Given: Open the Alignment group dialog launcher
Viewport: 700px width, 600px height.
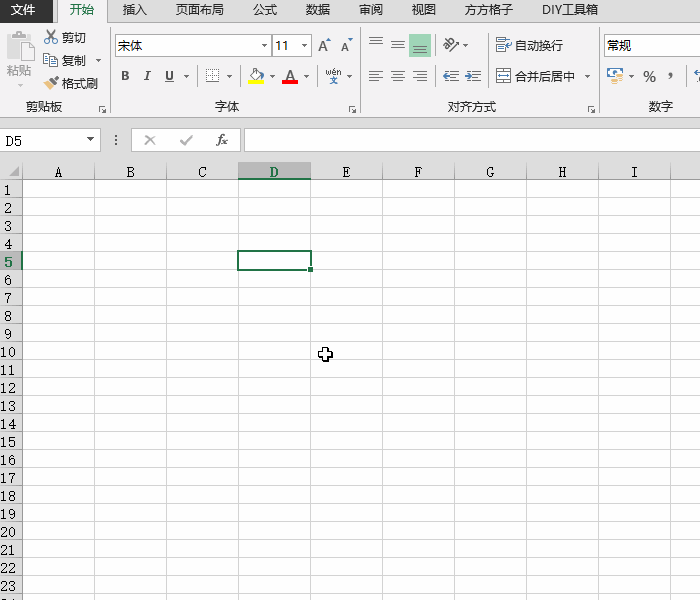Looking at the screenshot, I should (x=591, y=109).
